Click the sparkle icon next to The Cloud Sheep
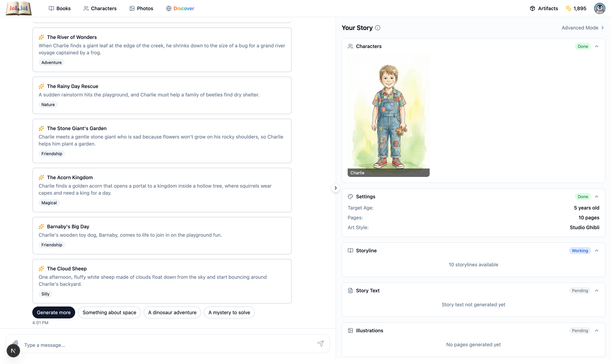The image size is (611, 364). coord(41,269)
